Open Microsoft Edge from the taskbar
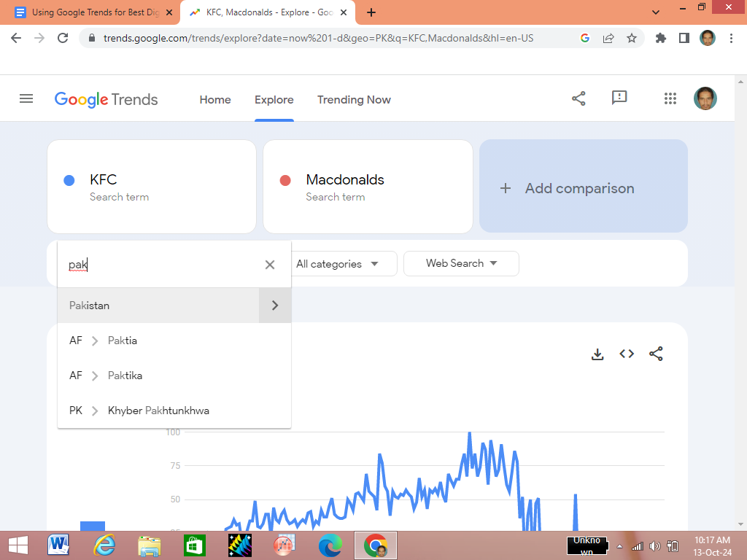Image resolution: width=747 pixels, height=560 pixels. click(x=330, y=545)
